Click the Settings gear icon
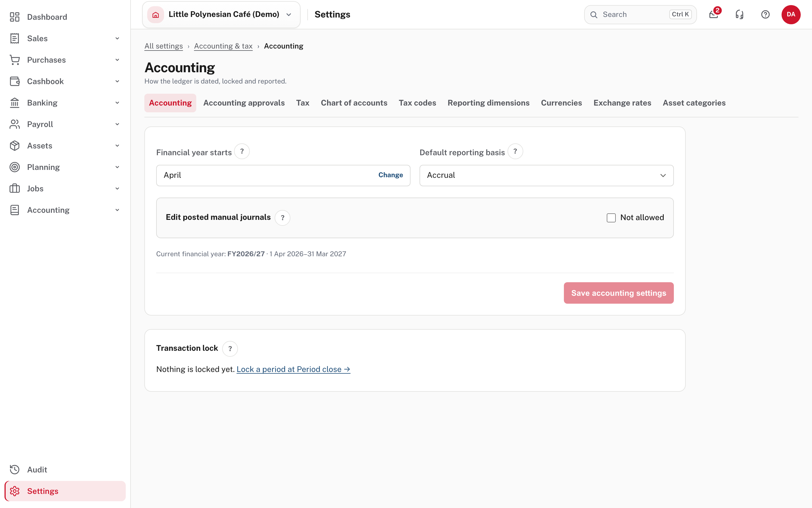812x508 pixels. coord(14,491)
